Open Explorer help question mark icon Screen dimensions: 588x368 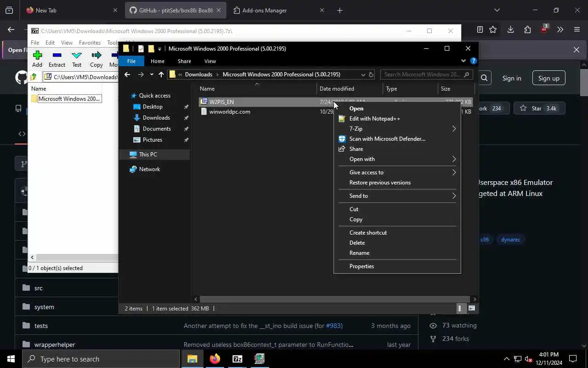tap(474, 61)
